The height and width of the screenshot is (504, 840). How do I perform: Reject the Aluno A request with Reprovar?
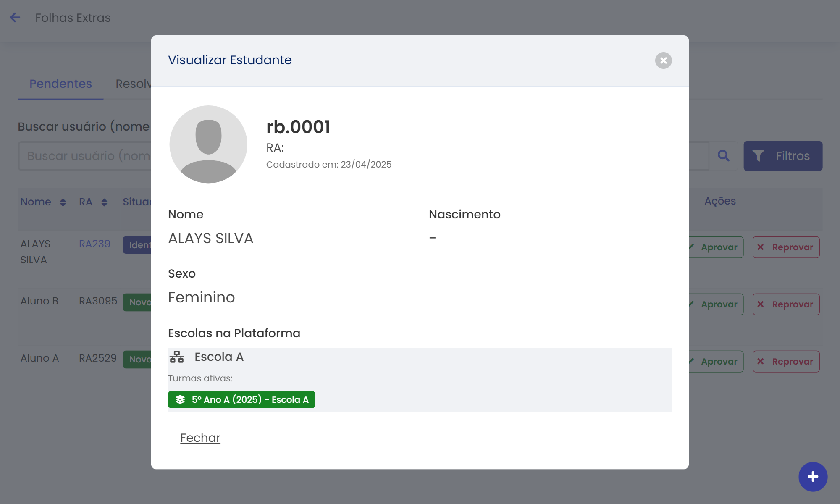click(786, 362)
